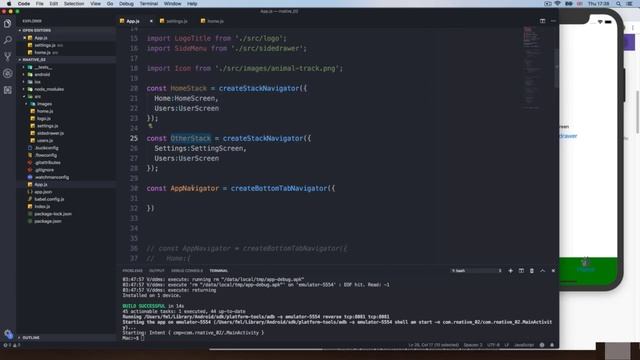Change language mode via JavaScript status
This screenshot has height=360, width=640.
[x=524, y=345]
